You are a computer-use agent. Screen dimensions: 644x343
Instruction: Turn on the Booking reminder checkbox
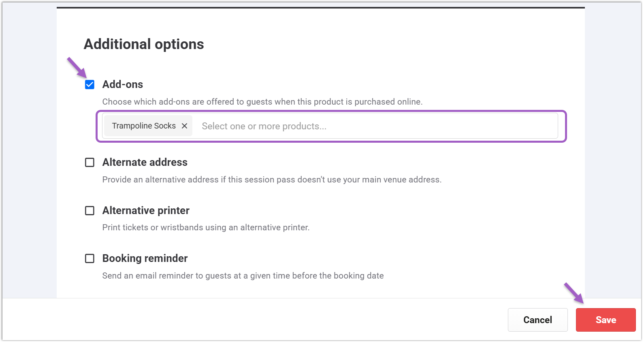point(90,259)
